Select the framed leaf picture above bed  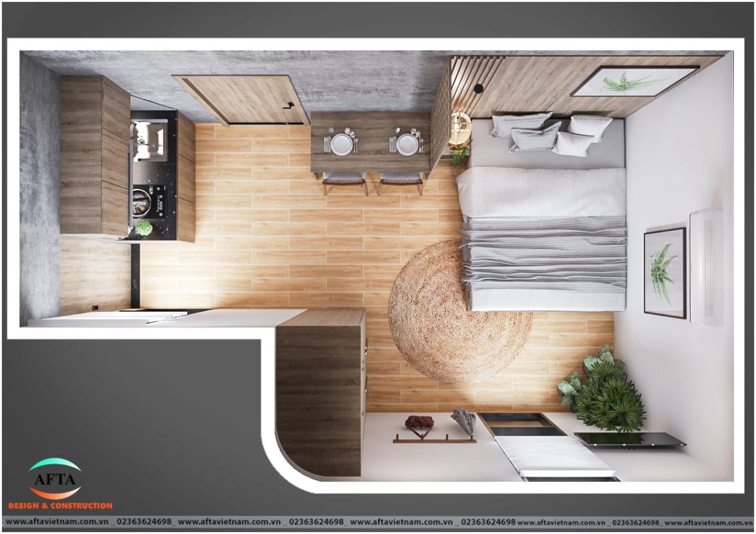pyautogui.click(x=634, y=81)
